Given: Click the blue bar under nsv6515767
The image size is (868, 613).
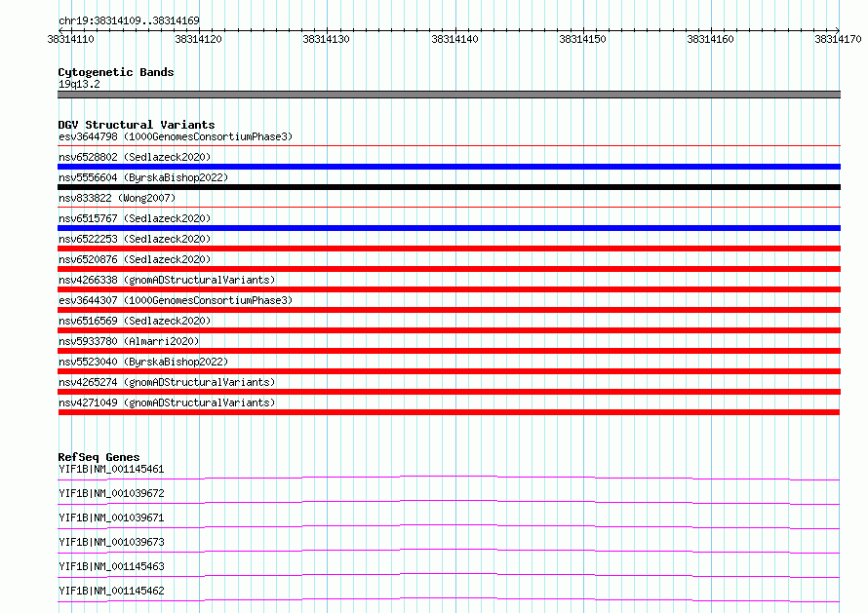Looking at the screenshot, I should tap(449, 228).
